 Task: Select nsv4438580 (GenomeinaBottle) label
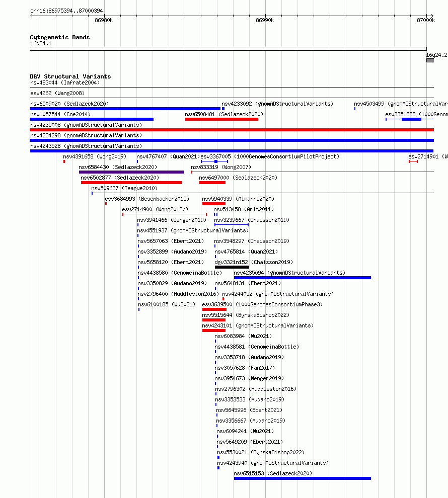180,273
